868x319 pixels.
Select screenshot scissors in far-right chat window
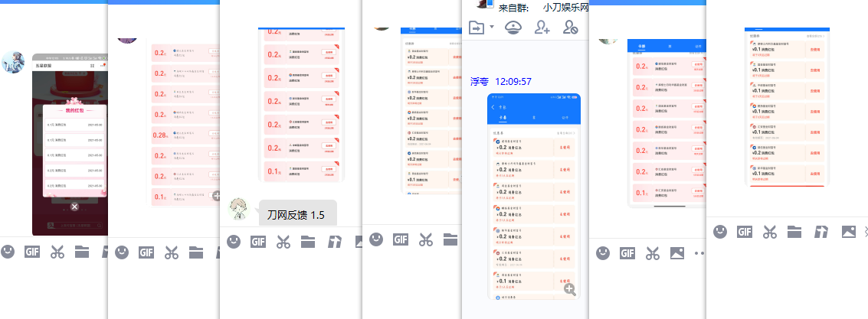(769, 232)
